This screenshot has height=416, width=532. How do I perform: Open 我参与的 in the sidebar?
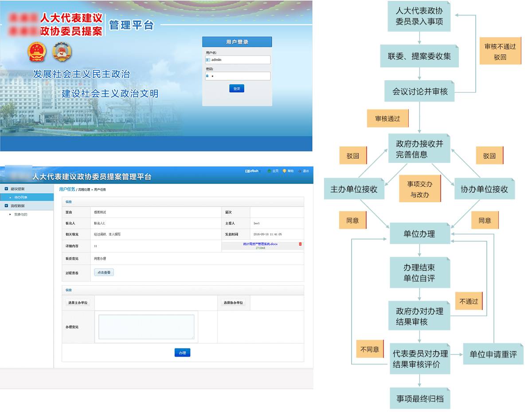pos(20,214)
